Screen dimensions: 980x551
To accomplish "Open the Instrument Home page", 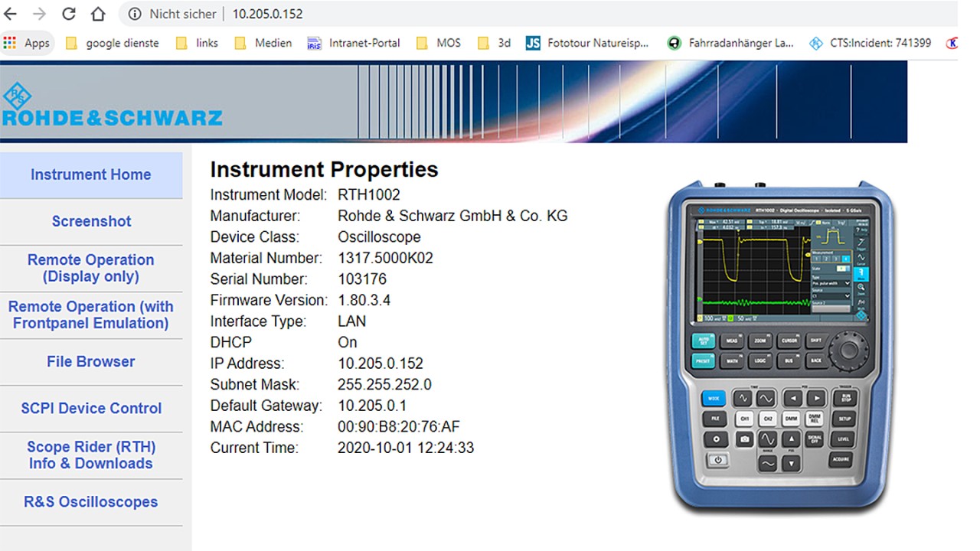I will (91, 174).
